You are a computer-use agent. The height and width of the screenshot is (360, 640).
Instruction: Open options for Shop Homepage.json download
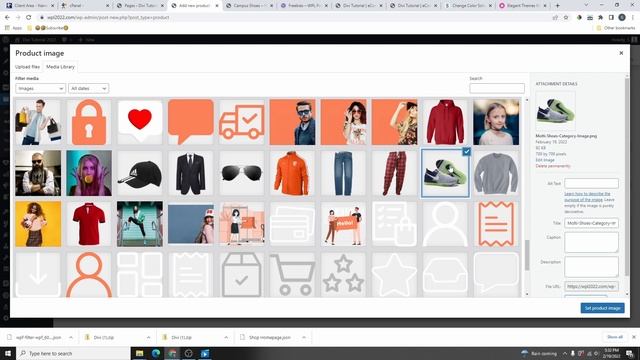coord(304,337)
